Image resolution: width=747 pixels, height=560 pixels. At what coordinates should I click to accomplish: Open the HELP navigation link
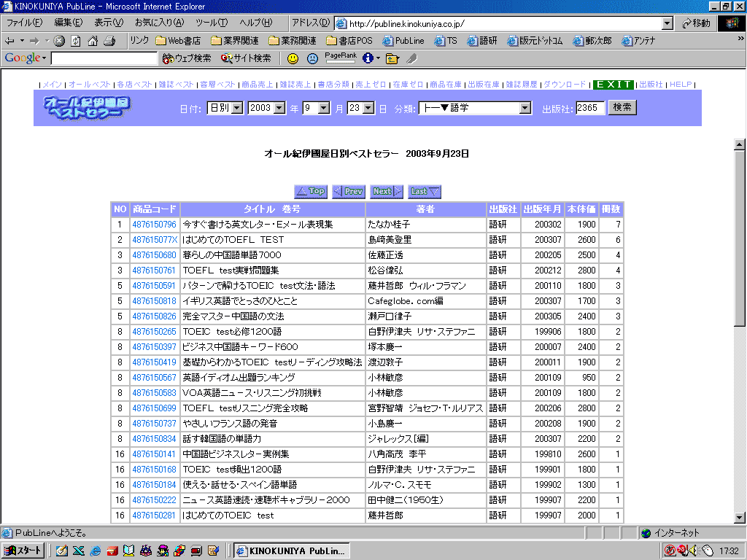point(681,85)
